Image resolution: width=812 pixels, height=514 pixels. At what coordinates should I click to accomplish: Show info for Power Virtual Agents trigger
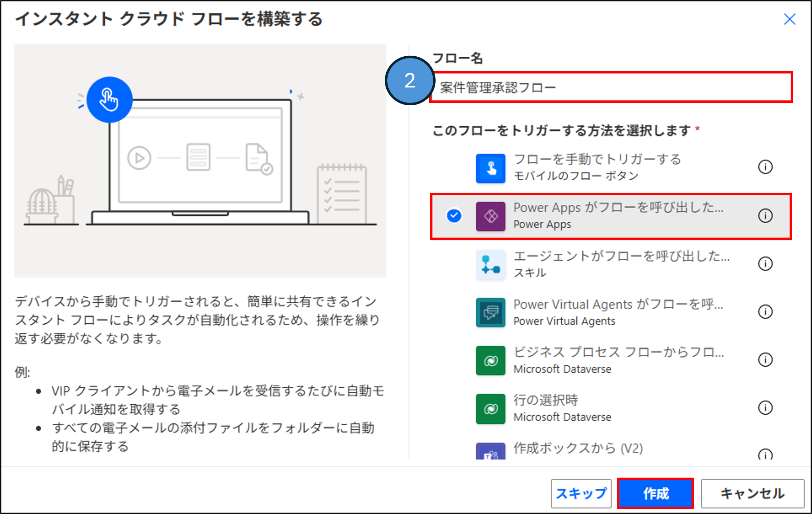pos(765,311)
